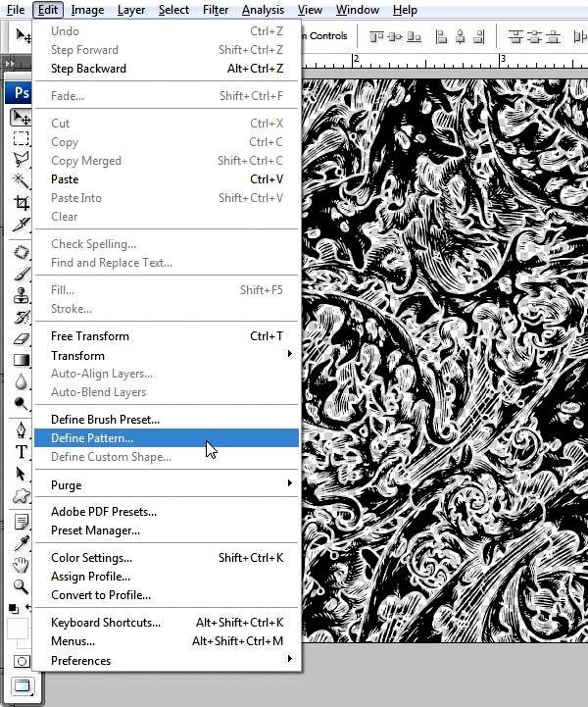Choose Step Backward
588x707 pixels.
pyautogui.click(x=167, y=69)
